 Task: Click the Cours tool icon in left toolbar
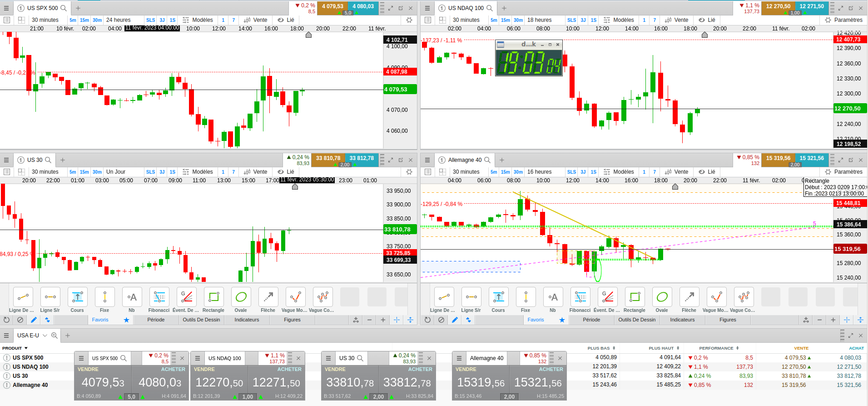point(77,297)
